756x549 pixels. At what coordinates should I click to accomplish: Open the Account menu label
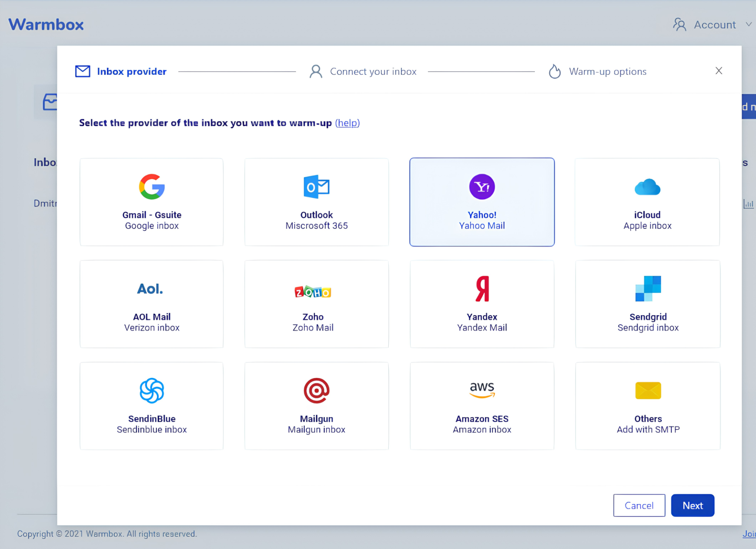click(715, 25)
